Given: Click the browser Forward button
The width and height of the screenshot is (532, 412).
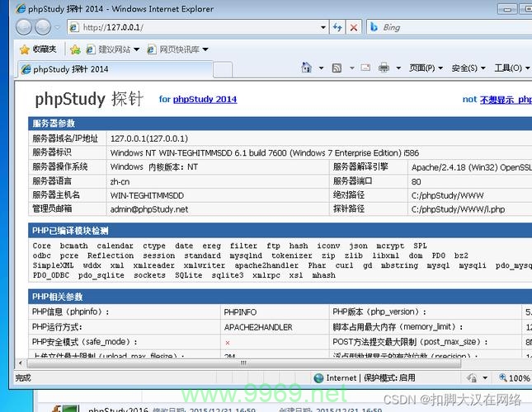Looking at the screenshot, I should (x=43, y=27).
